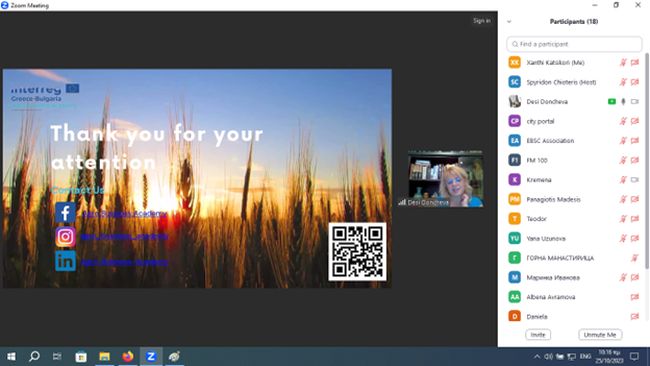Click the Facebook icon on the slide
Image resolution: width=650 pixels, height=366 pixels.
pos(65,213)
